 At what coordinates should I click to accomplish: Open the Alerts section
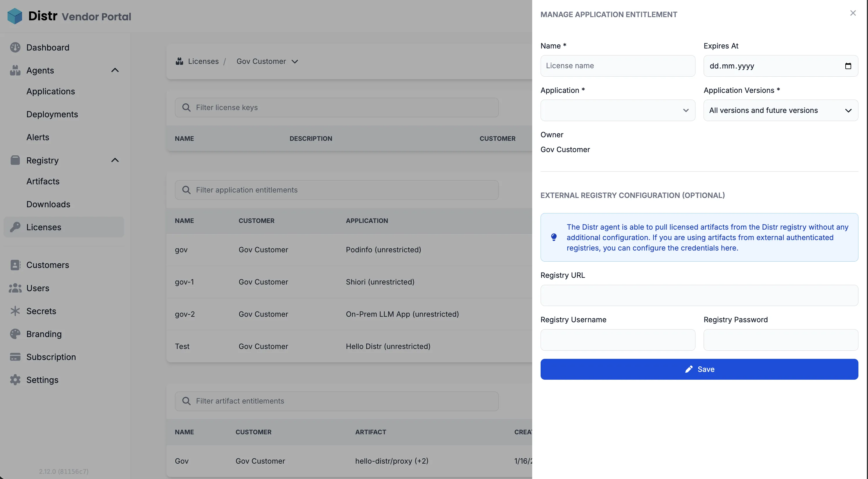pyautogui.click(x=37, y=137)
